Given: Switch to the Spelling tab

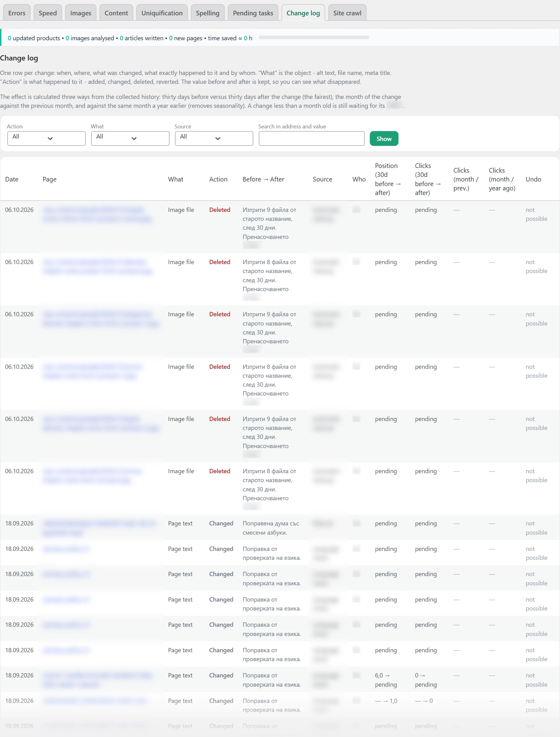Looking at the screenshot, I should (x=208, y=13).
